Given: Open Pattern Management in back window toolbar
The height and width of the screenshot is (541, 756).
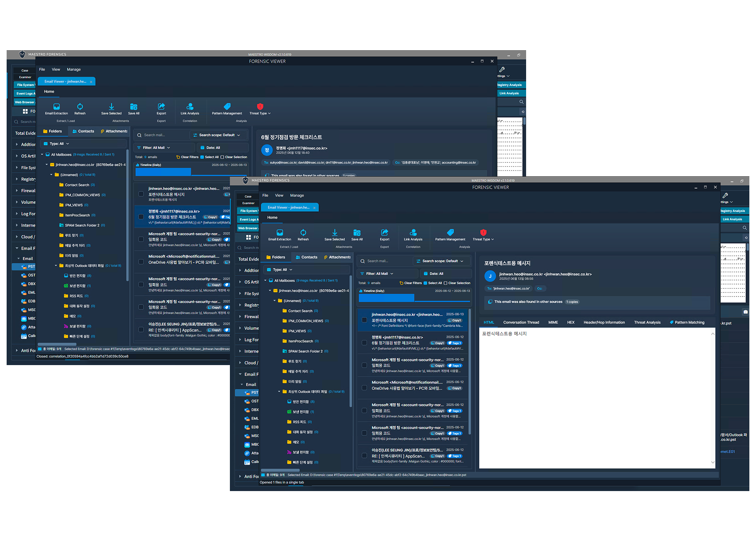Looking at the screenshot, I should click(227, 109).
